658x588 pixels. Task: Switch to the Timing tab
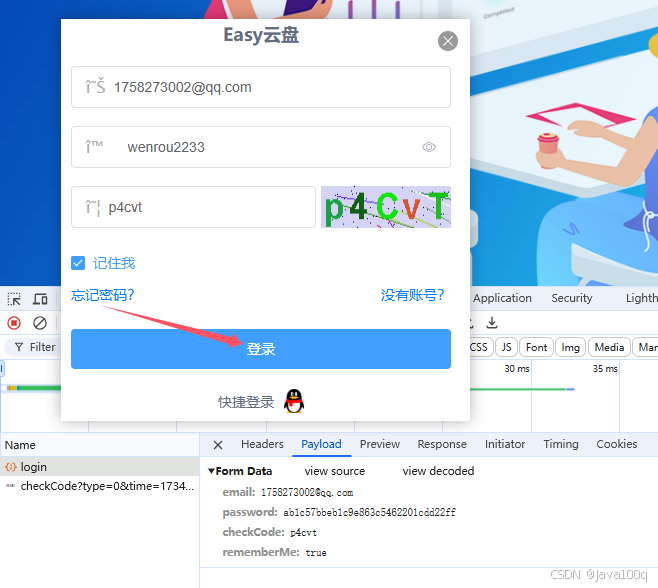(561, 444)
